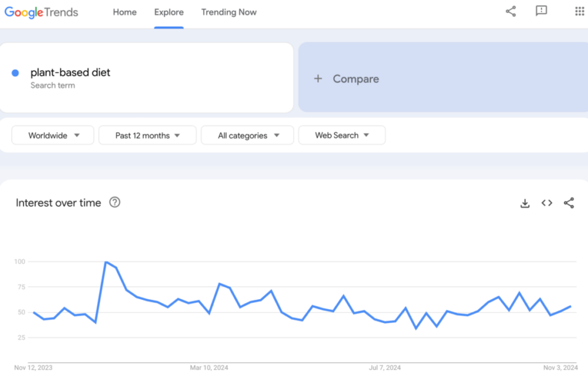Open the share icon in header

coord(510,11)
